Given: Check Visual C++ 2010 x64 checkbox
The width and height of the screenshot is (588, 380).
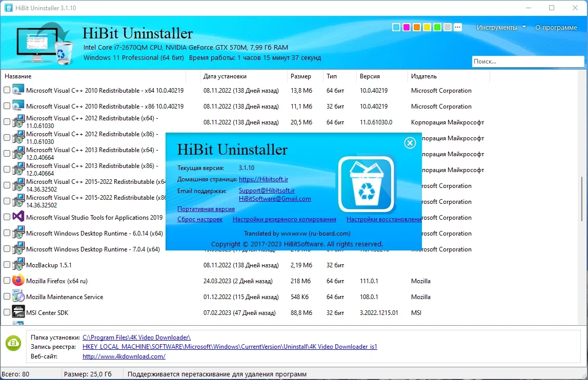Looking at the screenshot, I should tap(7, 90).
